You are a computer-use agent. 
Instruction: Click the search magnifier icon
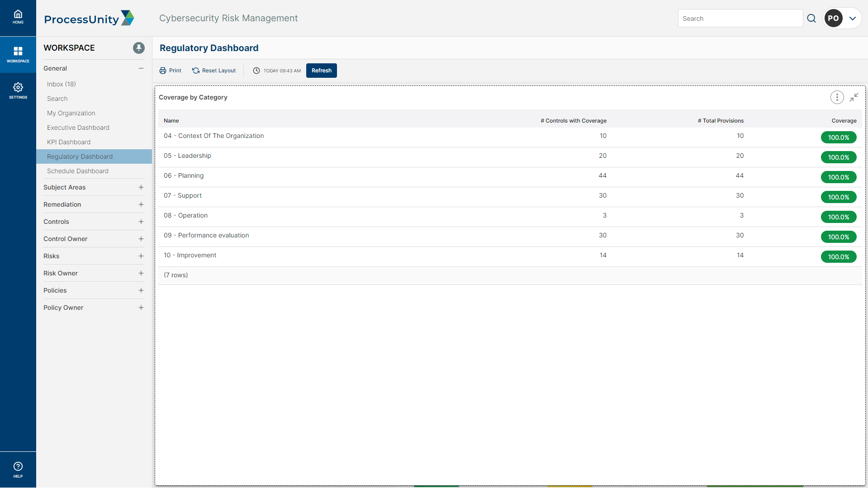pyautogui.click(x=811, y=19)
